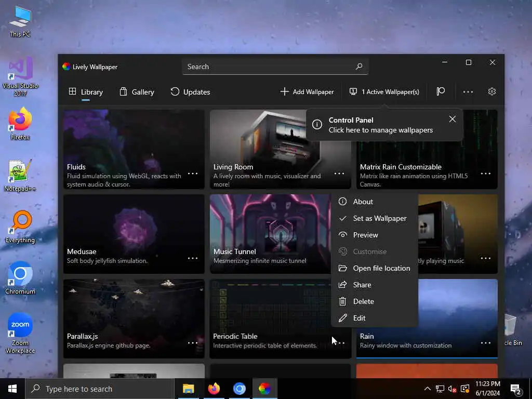Open the toolbar three-dot overflow menu
This screenshot has width=532, height=399.
click(x=468, y=92)
